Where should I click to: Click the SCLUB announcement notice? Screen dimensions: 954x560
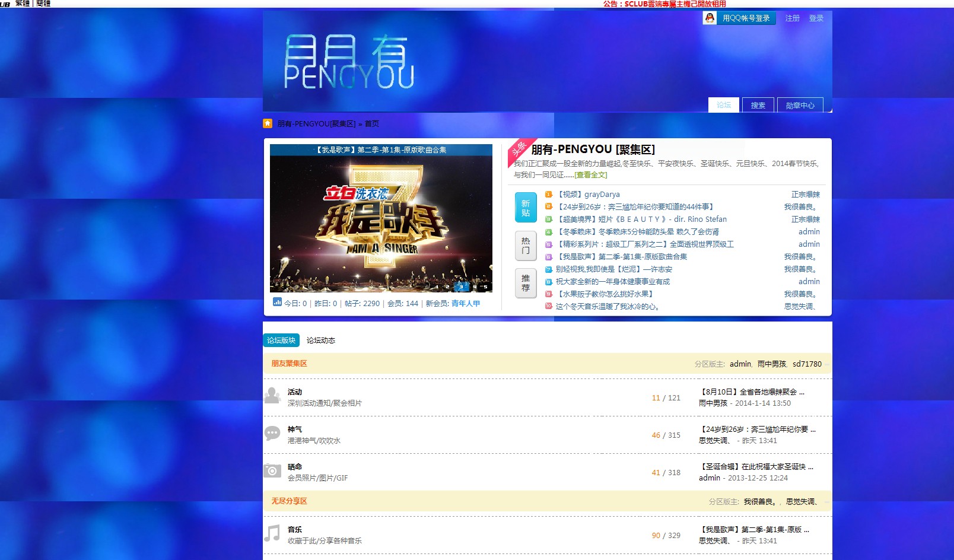coord(664,4)
